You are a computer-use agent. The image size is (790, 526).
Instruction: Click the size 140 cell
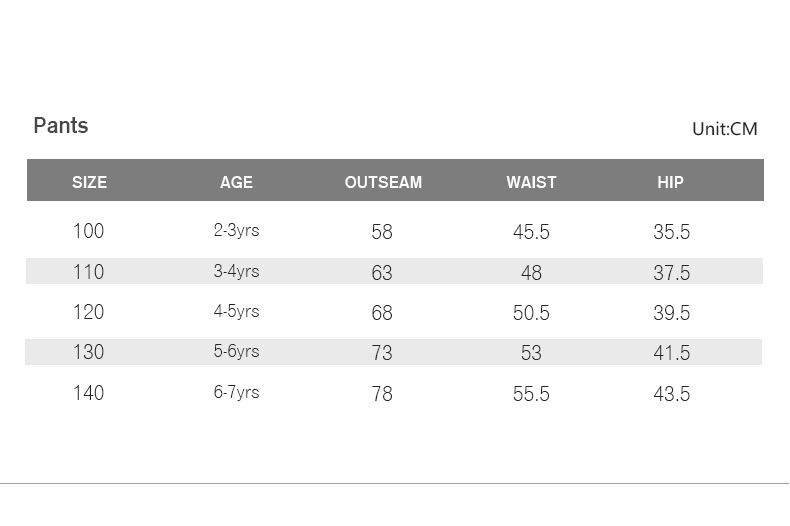coord(88,393)
